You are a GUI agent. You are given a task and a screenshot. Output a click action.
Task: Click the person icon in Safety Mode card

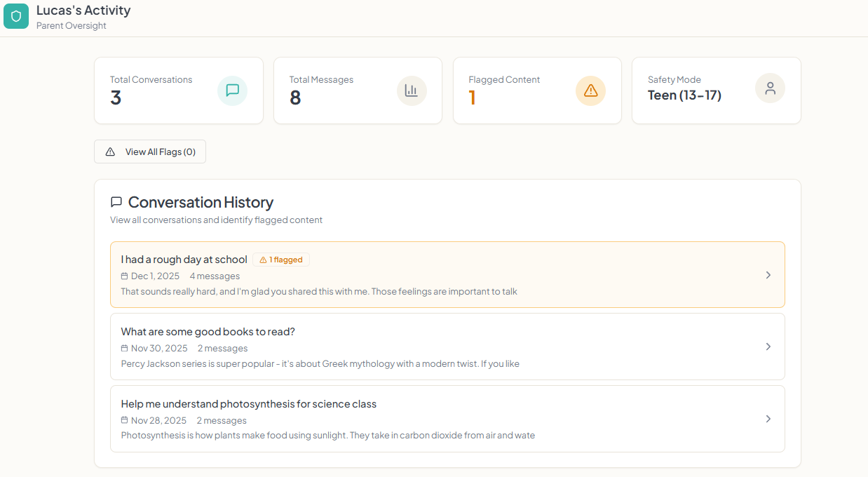(x=770, y=88)
